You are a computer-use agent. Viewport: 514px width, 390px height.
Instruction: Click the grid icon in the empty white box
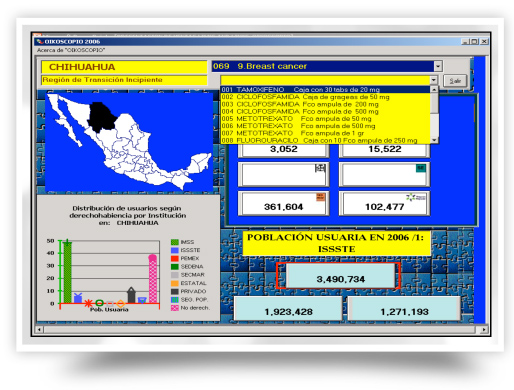[x=320, y=168]
